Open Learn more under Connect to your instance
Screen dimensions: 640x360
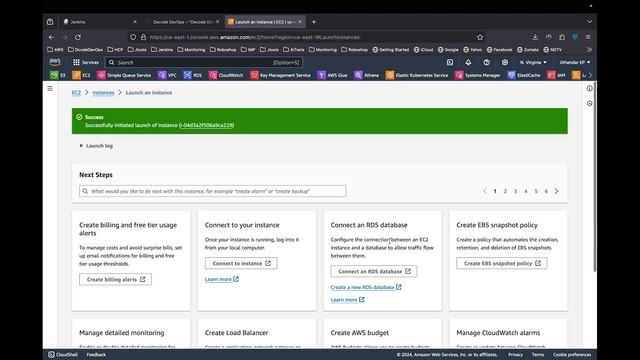222,279
